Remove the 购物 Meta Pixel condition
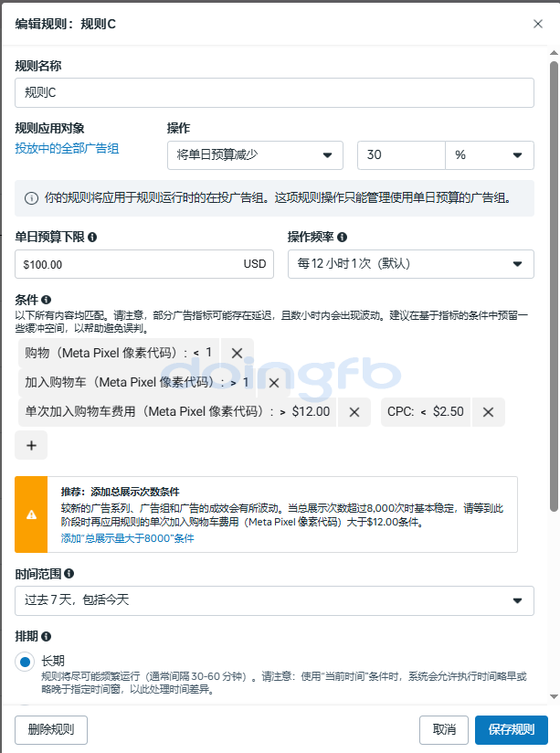Screen dimensions: 560x753 click(x=237, y=354)
